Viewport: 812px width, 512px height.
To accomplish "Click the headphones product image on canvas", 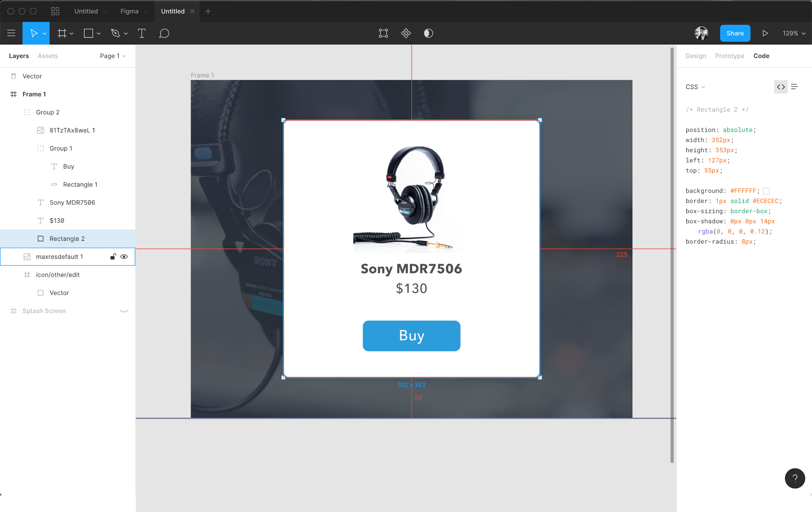I will (x=407, y=199).
